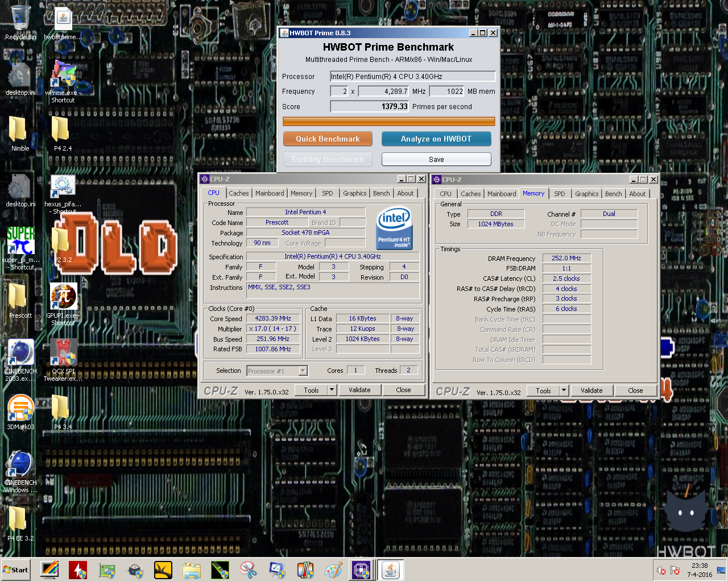Click Tools button in left CPU-Z window

[x=312, y=390]
